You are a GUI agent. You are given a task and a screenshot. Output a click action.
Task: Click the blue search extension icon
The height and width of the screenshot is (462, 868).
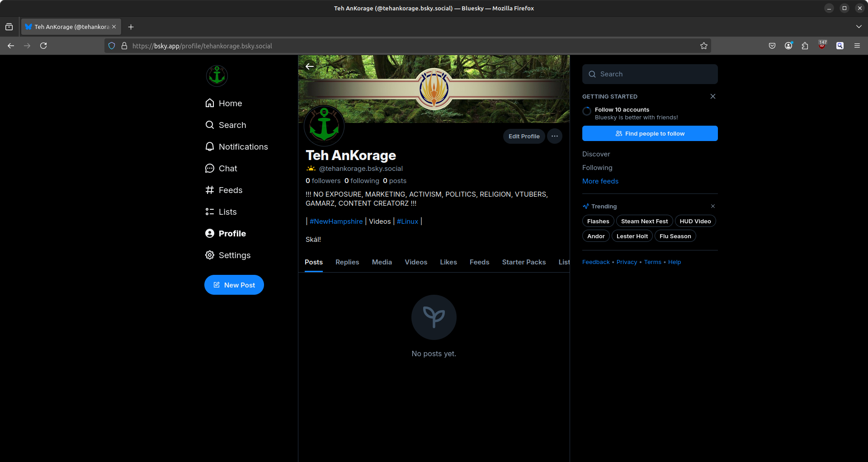840,46
